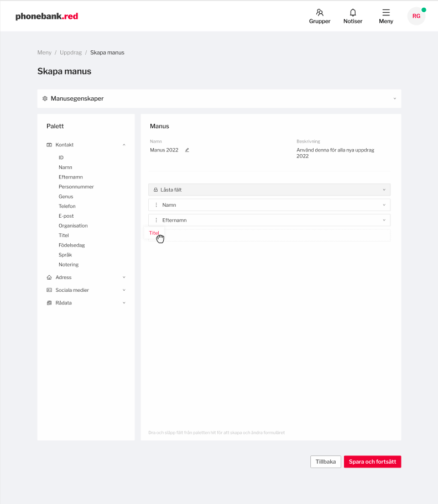Click the drag handle on Efternamn field

(x=156, y=220)
